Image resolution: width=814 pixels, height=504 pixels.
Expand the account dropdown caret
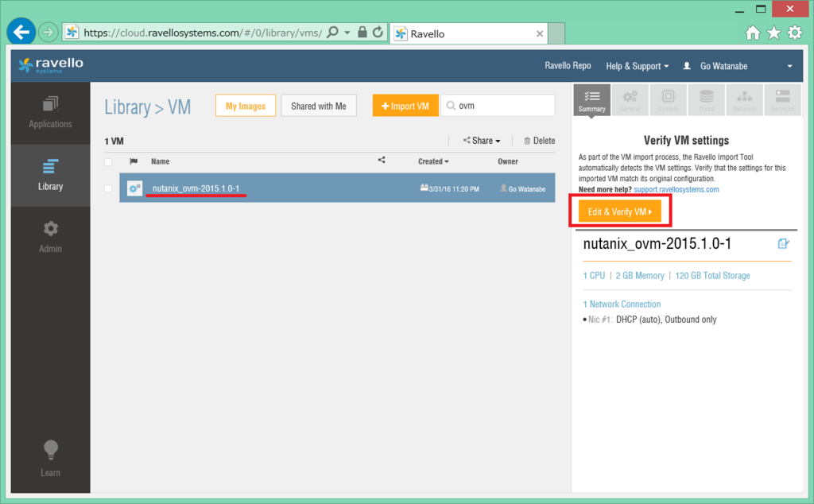789,67
